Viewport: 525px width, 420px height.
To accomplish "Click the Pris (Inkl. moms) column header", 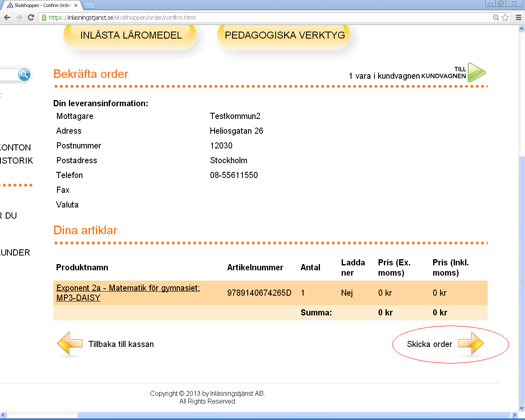I will tap(450, 267).
